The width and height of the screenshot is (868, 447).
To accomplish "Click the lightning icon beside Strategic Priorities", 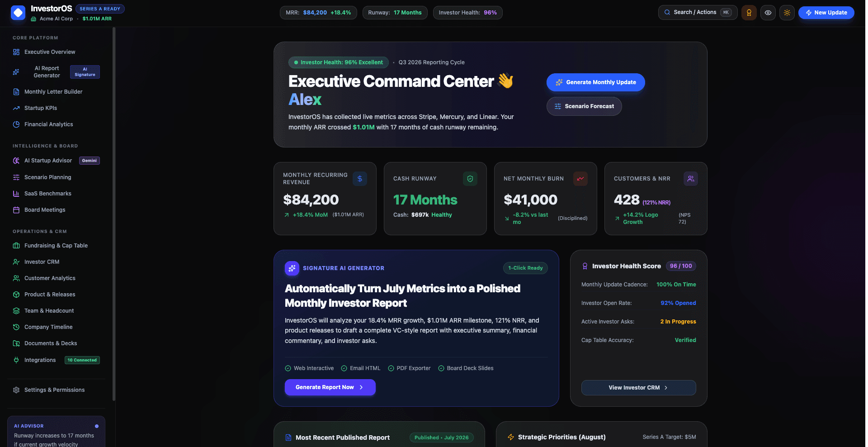I will coord(511,437).
